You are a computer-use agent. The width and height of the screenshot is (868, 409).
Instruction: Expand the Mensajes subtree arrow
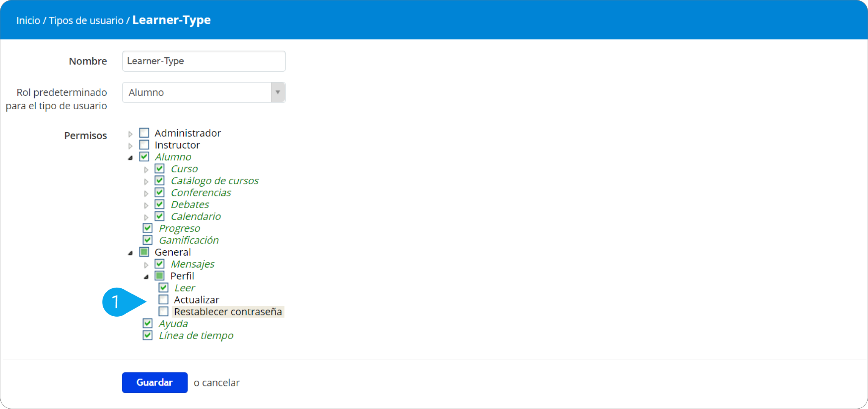[146, 265]
